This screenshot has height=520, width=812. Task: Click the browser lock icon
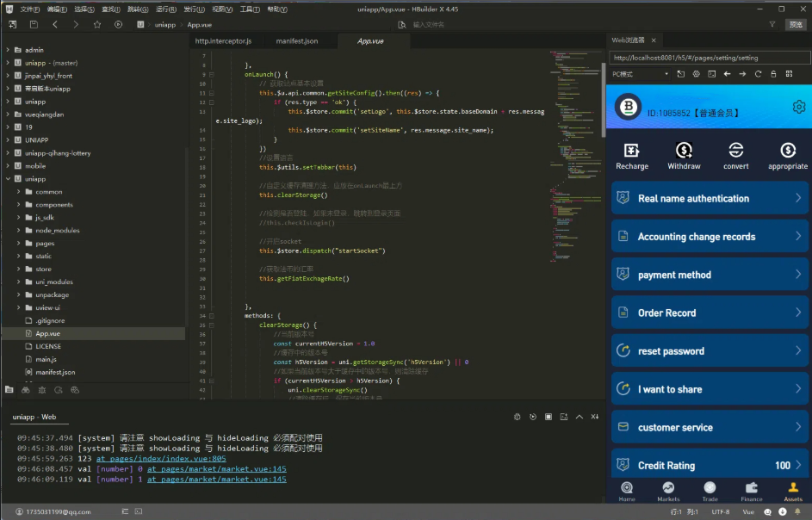click(x=773, y=74)
